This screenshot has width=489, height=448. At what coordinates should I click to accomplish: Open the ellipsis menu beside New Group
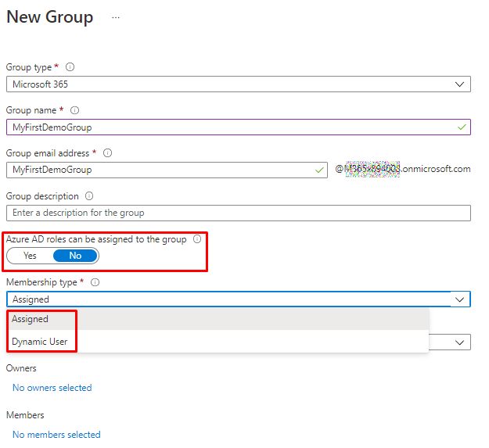tap(116, 17)
